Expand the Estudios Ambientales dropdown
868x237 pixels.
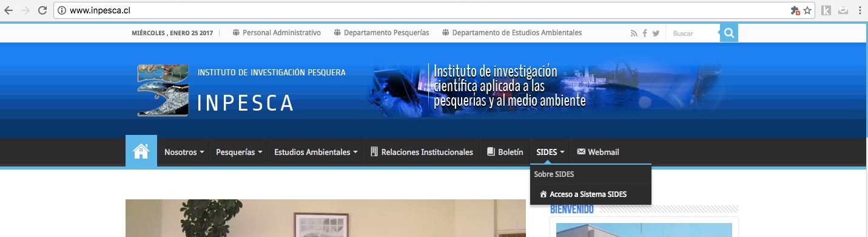[316, 152]
